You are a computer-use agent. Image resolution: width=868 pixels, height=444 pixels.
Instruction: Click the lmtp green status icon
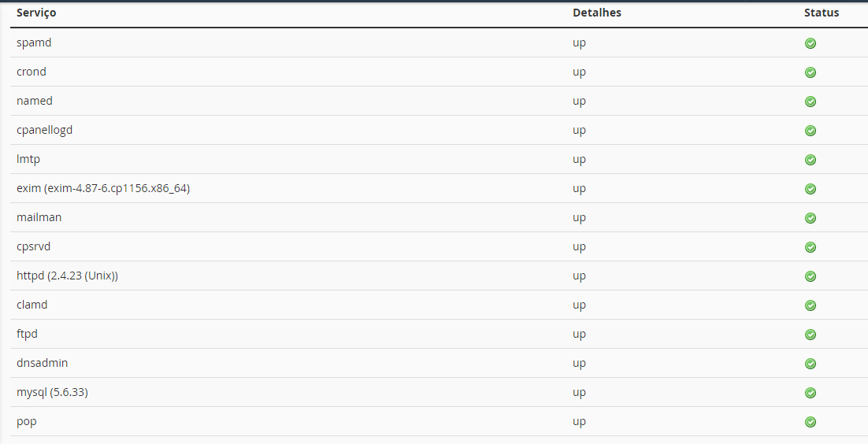(x=811, y=160)
